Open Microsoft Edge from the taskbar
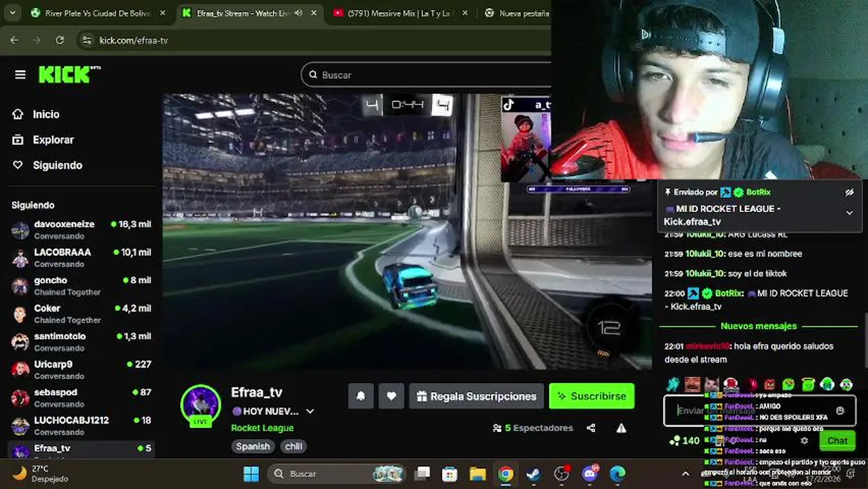Image resolution: width=868 pixels, height=489 pixels. (617, 473)
